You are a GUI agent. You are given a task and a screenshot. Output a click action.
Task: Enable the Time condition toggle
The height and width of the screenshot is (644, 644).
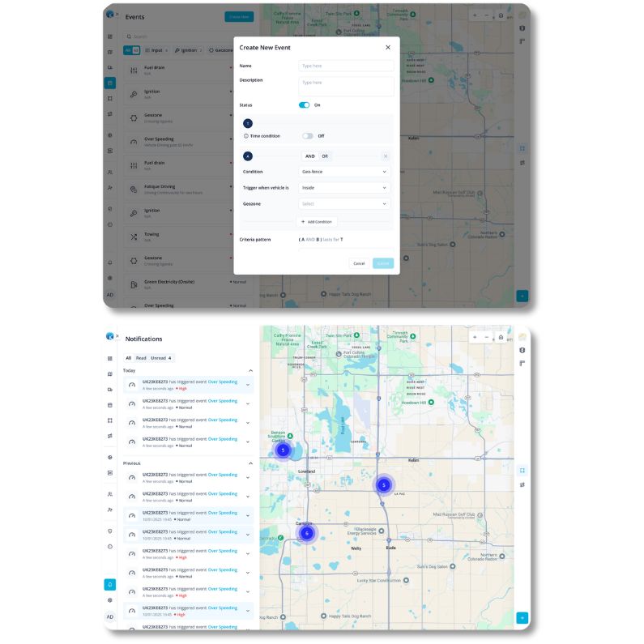tap(308, 136)
